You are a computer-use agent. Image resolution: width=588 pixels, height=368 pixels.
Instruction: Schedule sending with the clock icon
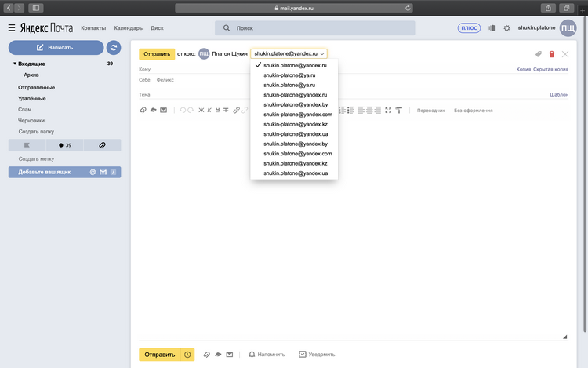pyautogui.click(x=187, y=355)
